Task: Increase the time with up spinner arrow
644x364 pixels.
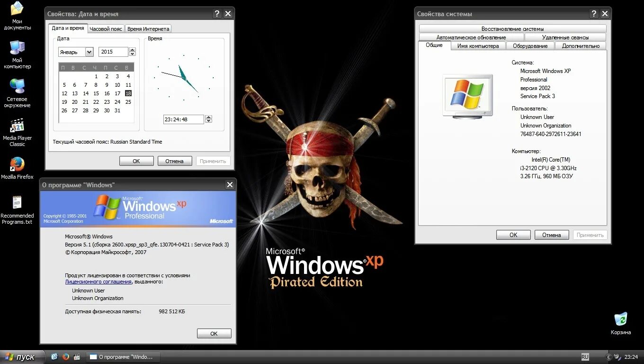Action: [208, 117]
